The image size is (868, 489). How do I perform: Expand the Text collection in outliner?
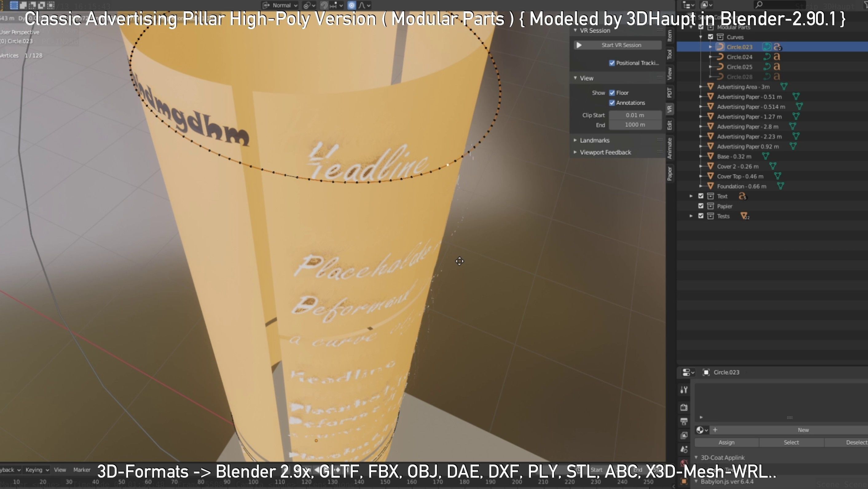pyautogui.click(x=691, y=196)
